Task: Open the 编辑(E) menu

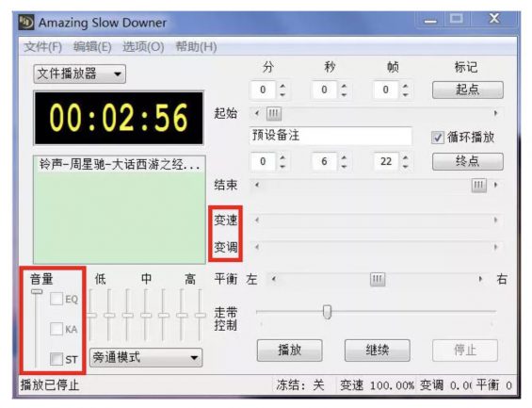Action: pos(92,46)
